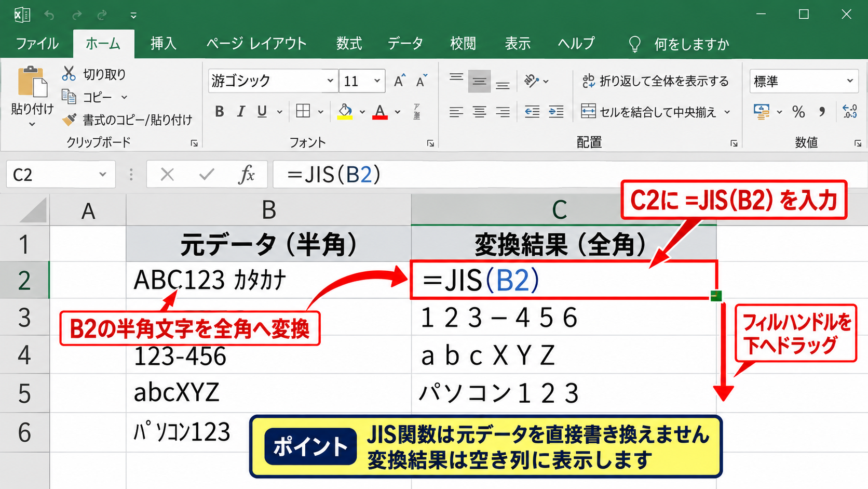Open the フォント group dialog launcher

[430, 143]
